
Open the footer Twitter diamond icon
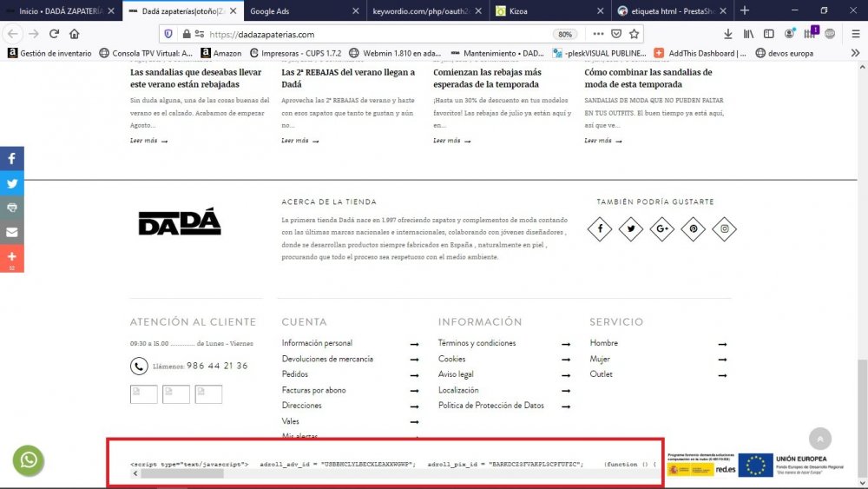pyautogui.click(x=631, y=228)
